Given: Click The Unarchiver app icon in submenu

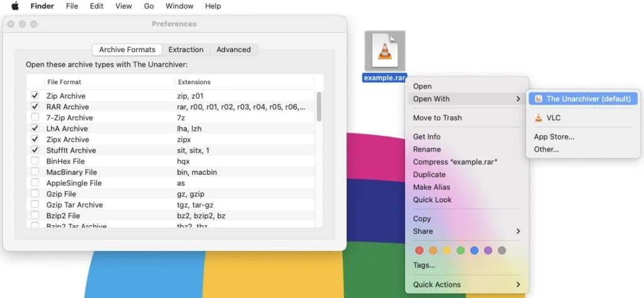Looking at the screenshot, I should click(x=539, y=99).
